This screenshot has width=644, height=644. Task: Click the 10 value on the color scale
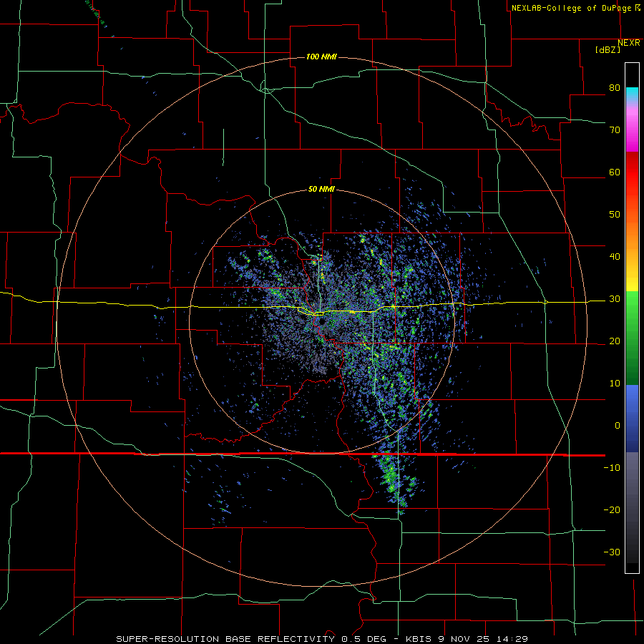click(615, 384)
